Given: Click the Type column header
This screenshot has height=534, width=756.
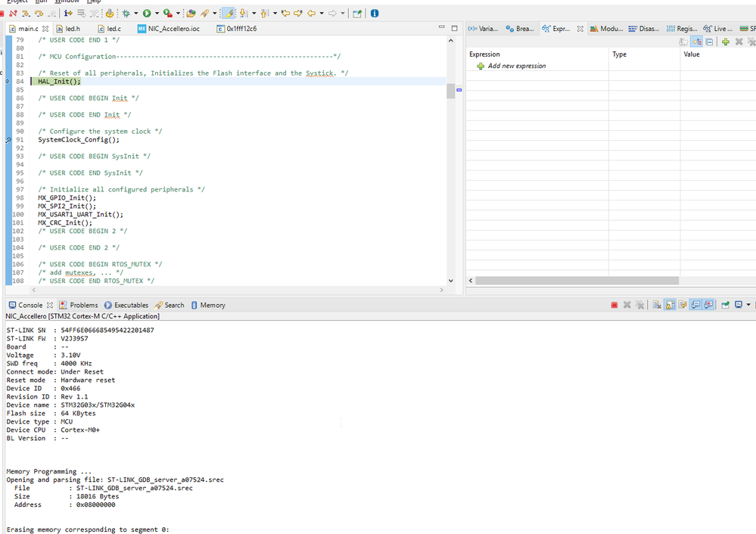Looking at the screenshot, I should 644,54.
